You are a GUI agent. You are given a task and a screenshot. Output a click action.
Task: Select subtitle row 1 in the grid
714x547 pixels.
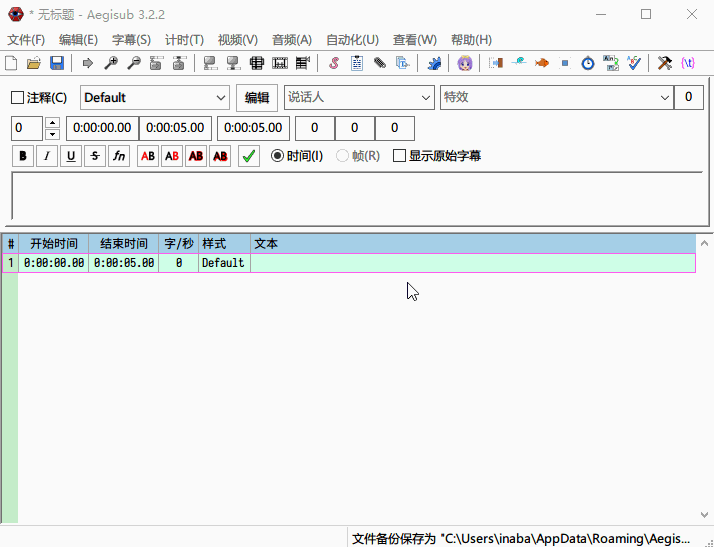point(349,263)
